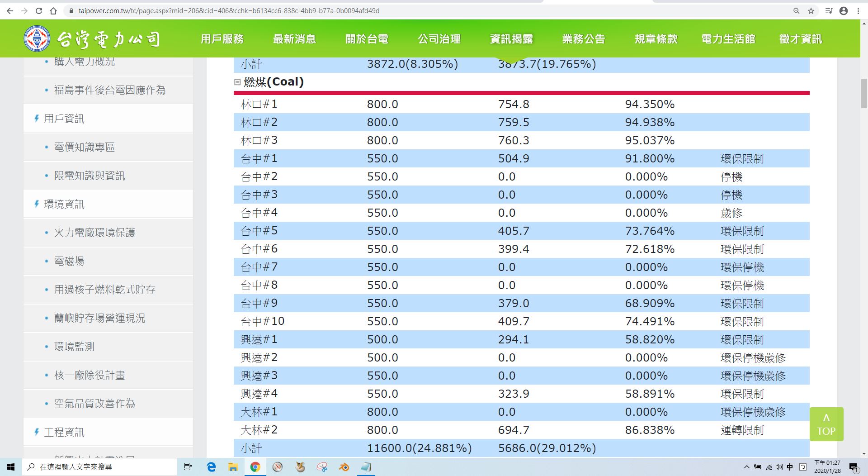Open the 最新消息 menu
This screenshot has height=476, width=868.
pyautogui.click(x=294, y=39)
